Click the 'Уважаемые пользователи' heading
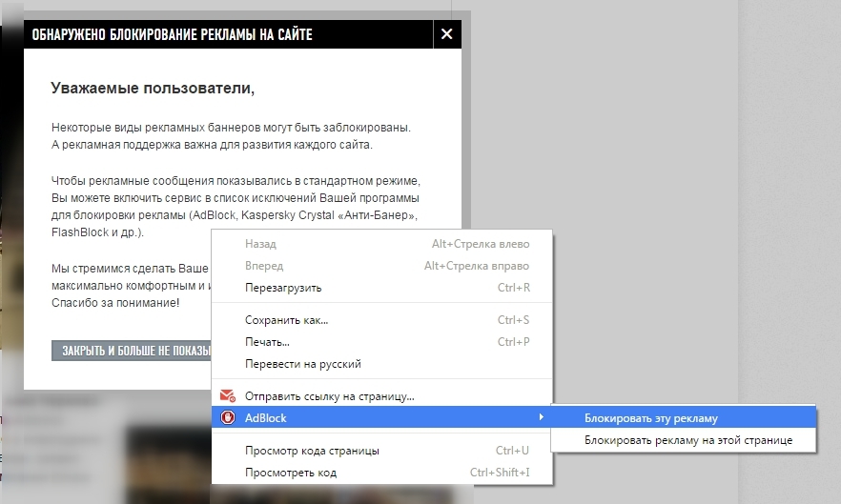This screenshot has width=841, height=504. point(153,89)
